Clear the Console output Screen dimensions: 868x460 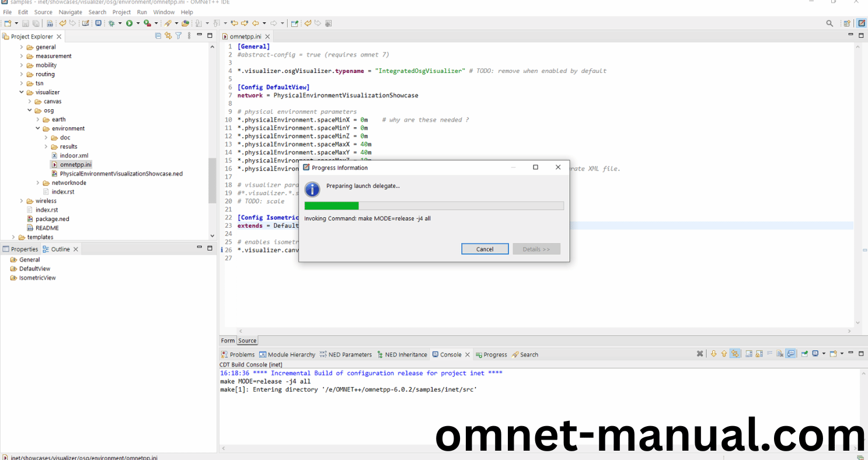[x=779, y=354]
